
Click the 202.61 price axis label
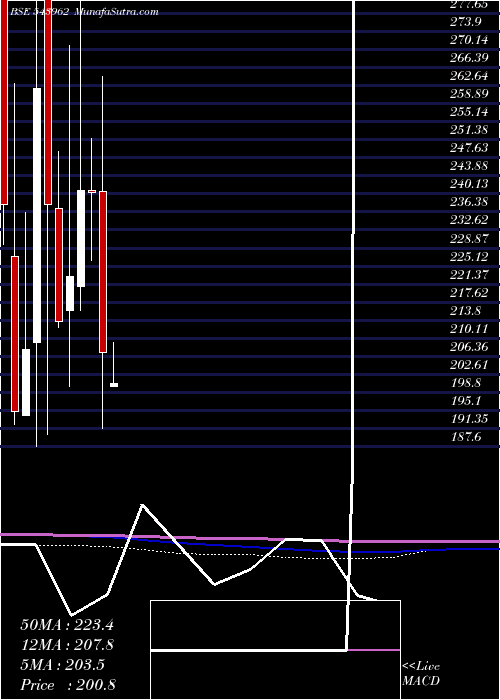coord(469,365)
